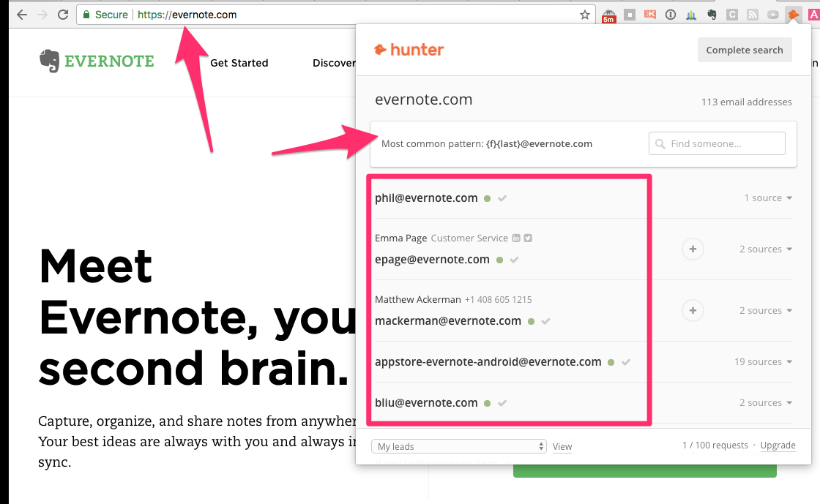Click the Find someone search field
The image size is (820, 504).
(x=717, y=143)
